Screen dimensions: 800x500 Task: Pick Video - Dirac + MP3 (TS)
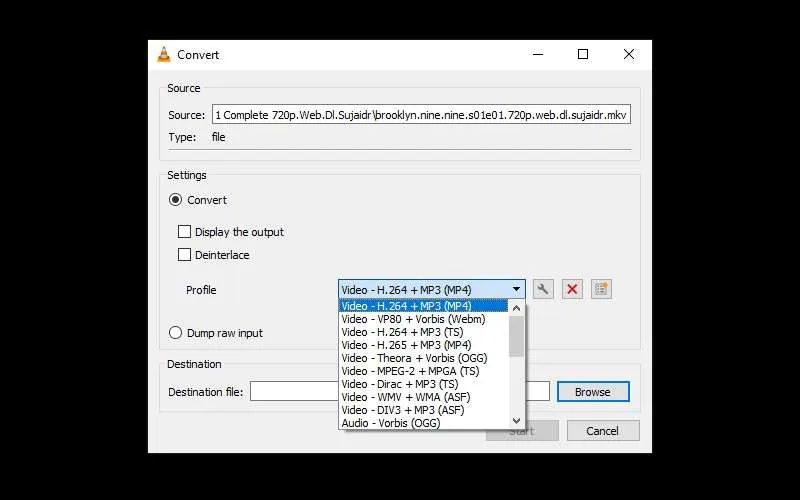click(x=423, y=384)
